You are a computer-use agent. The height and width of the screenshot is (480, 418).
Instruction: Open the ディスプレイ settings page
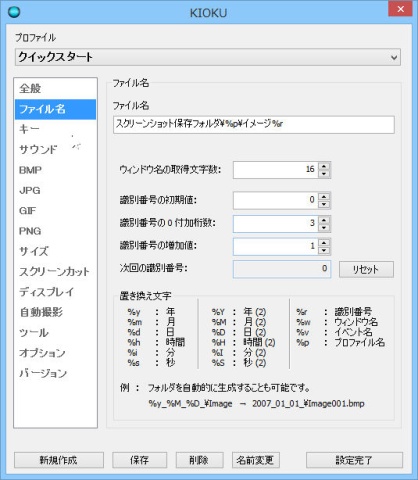[55, 292]
